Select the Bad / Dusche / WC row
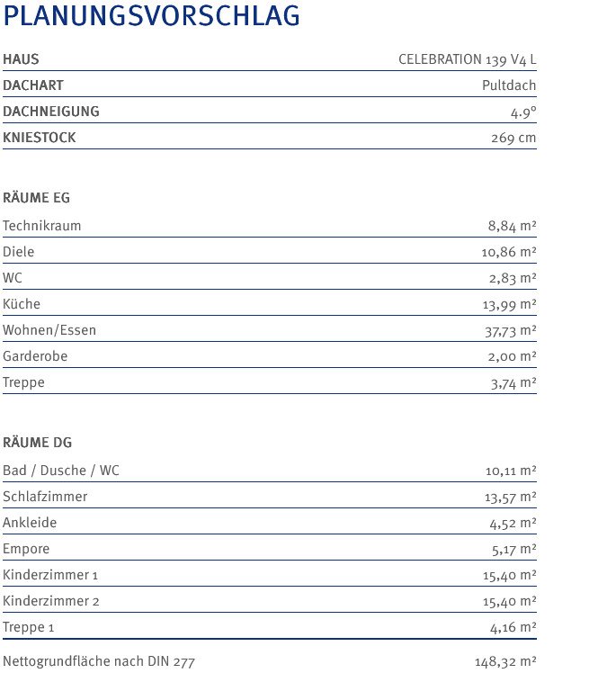The image size is (607, 700). 270,471
